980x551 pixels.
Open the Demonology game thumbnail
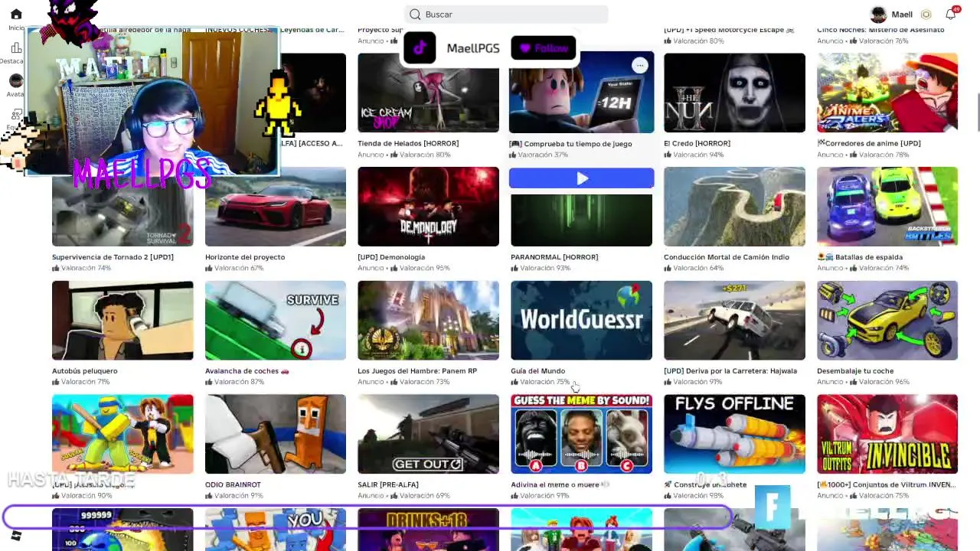(x=428, y=207)
